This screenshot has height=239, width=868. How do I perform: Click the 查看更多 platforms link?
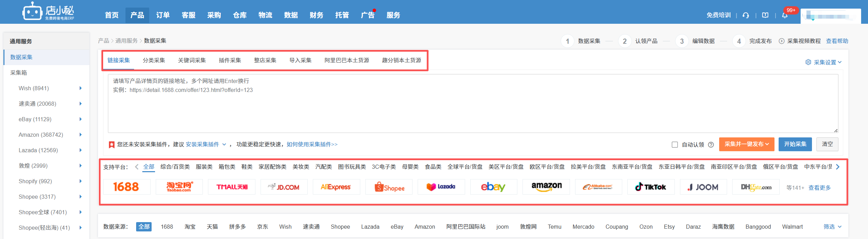pyautogui.click(x=820, y=188)
